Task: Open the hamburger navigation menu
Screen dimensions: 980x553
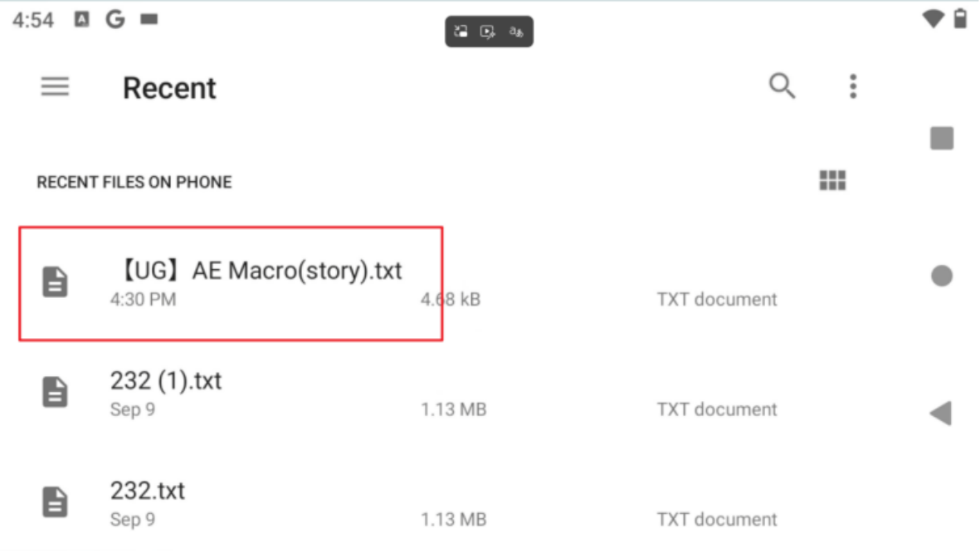Action: (55, 86)
